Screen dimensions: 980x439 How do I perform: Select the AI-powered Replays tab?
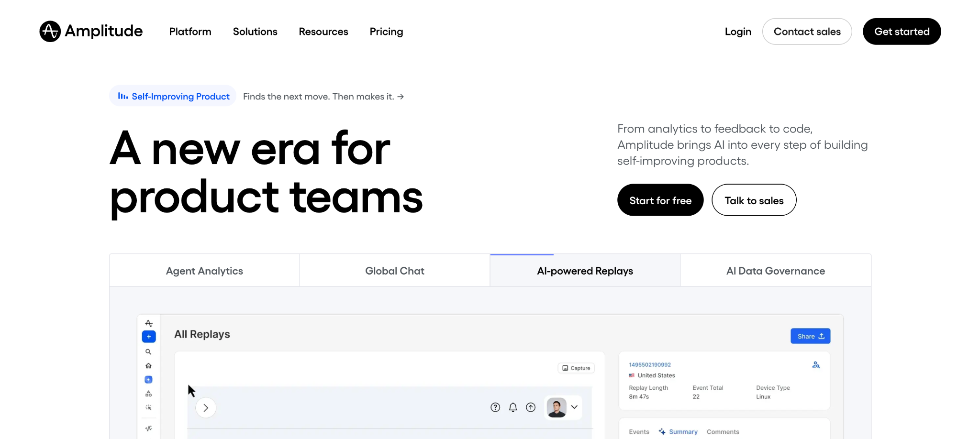pyautogui.click(x=585, y=271)
